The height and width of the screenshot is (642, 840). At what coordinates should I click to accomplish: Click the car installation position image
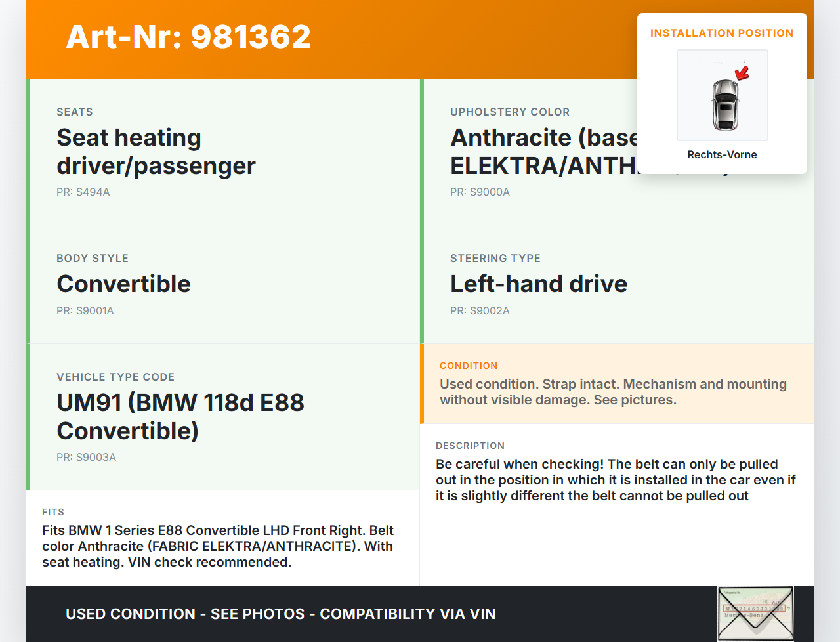pos(722,96)
